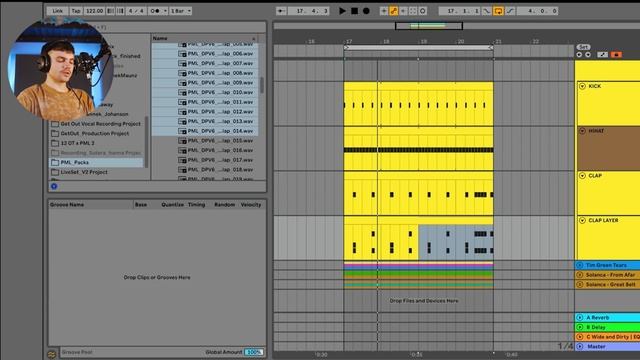
Task: Toggle the Metronome button
Action: pos(156,11)
